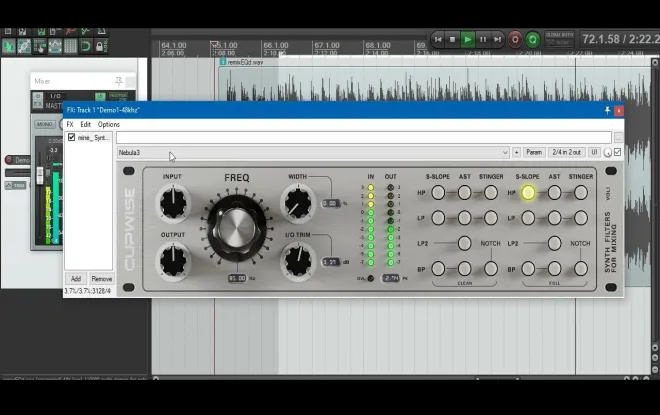Enable Full NOTCH filter button

[x=581, y=269]
